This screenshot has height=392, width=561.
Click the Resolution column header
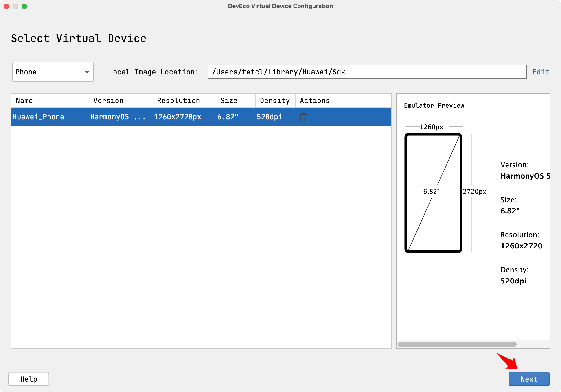[178, 101]
